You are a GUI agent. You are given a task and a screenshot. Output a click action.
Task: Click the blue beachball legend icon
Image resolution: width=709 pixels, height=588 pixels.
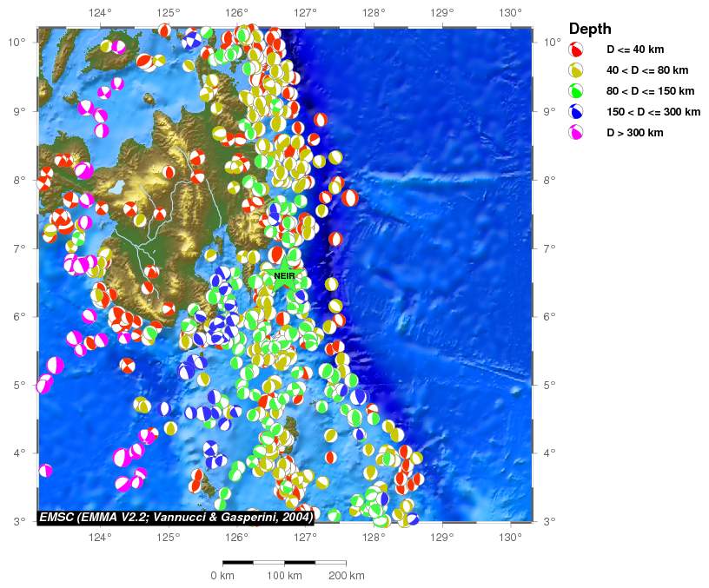575,112
